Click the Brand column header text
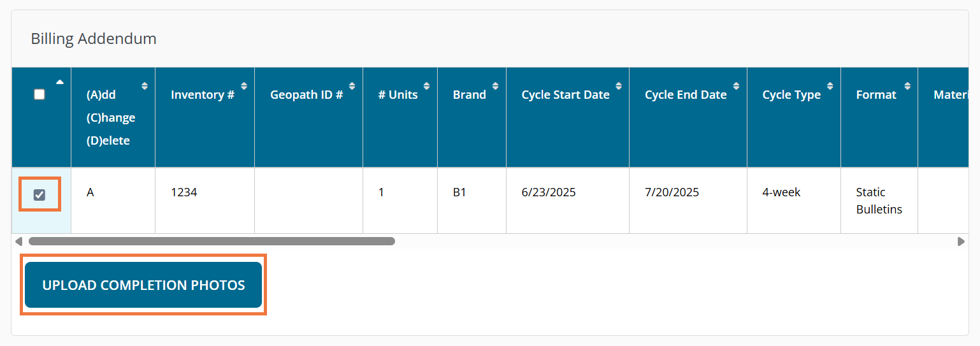Image resolution: width=980 pixels, height=346 pixels. pos(469,95)
